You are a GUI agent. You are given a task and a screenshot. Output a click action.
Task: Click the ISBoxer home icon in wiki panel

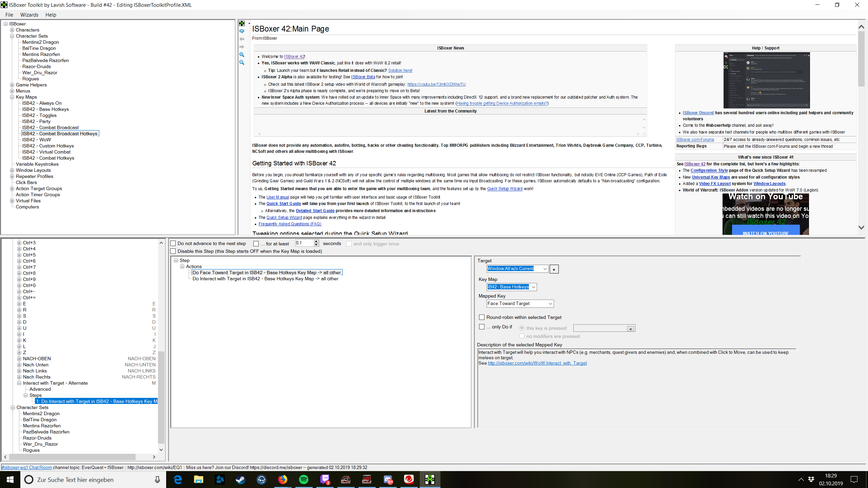pyautogui.click(x=242, y=23)
